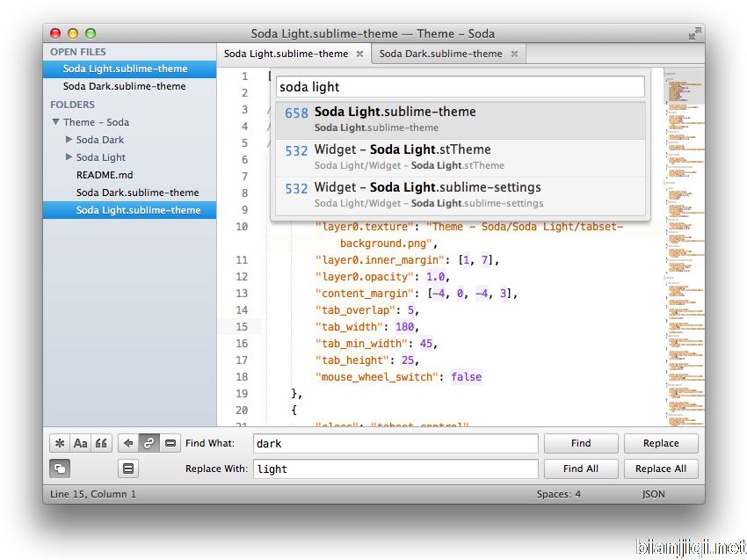
Task: Expand the Soda Light folder
Action: point(69,156)
